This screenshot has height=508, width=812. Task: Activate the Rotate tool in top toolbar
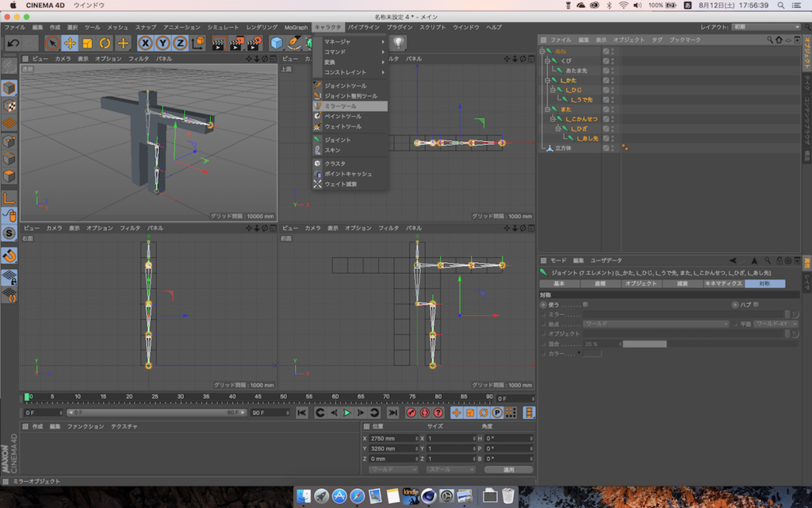pos(105,43)
